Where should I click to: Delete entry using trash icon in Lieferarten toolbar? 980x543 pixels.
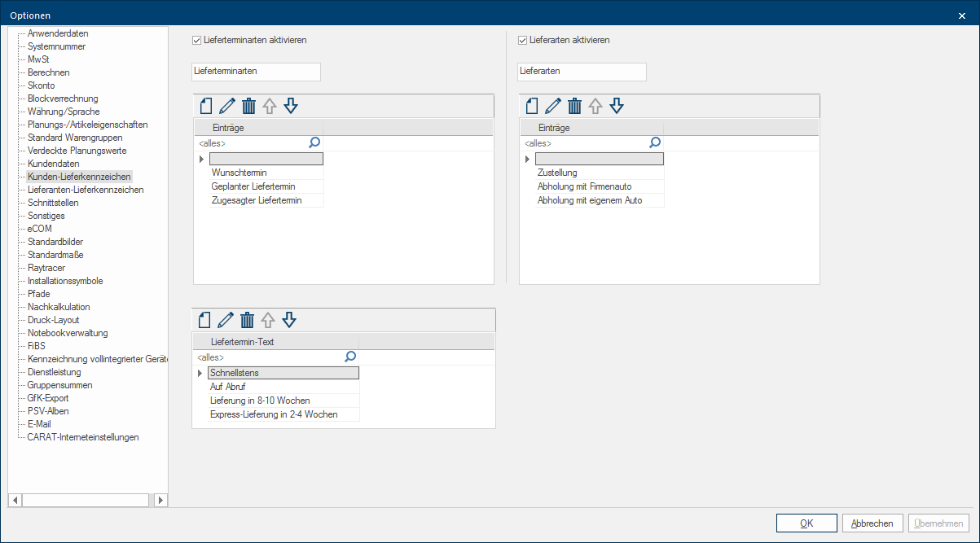(574, 106)
